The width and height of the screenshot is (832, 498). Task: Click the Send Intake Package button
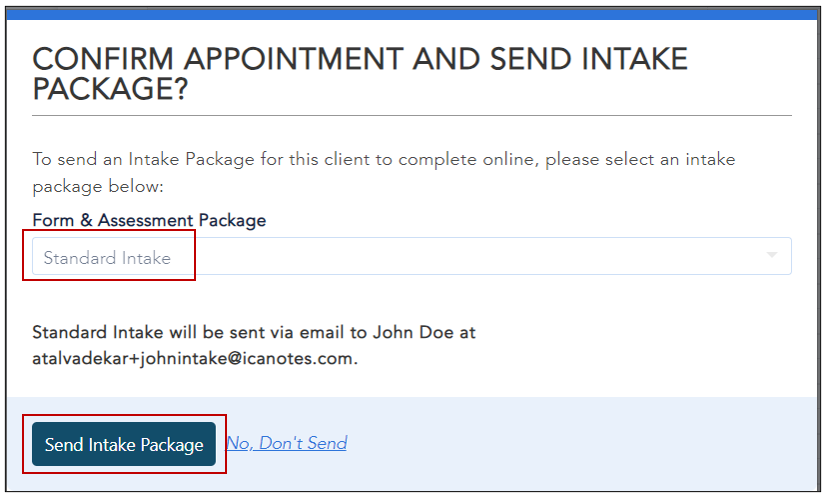coord(124,445)
